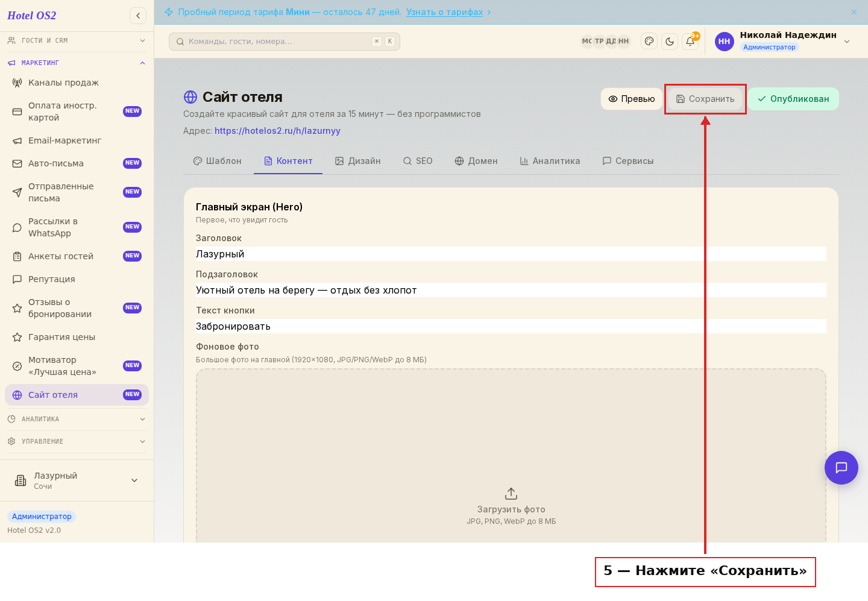This screenshot has height=601, width=868.
Task: Collapse sidebar with the arrow button
Action: coord(138,16)
